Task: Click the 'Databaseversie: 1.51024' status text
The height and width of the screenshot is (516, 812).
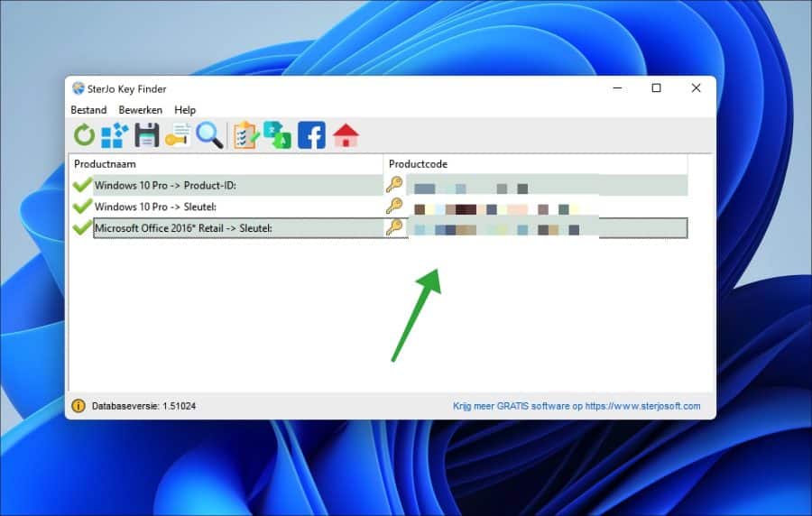Action: (x=144, y=406)
